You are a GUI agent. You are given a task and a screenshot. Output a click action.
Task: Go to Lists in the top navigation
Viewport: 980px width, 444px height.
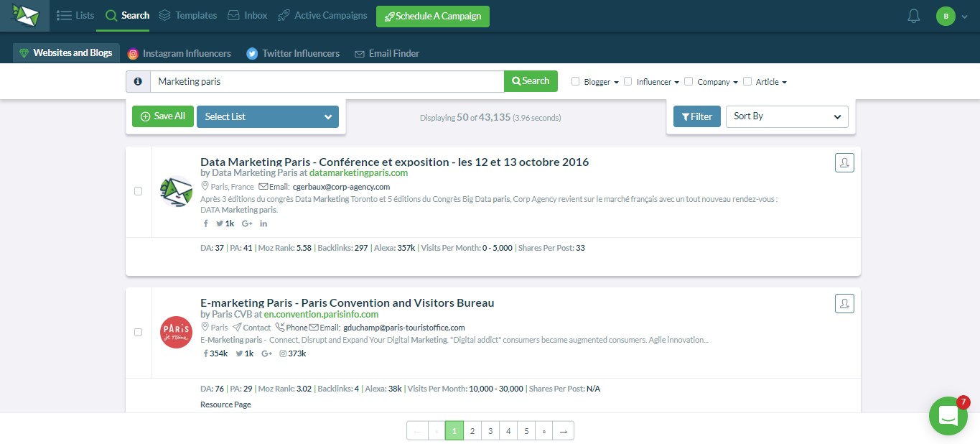pyautogui.click(x=75, y=15)
